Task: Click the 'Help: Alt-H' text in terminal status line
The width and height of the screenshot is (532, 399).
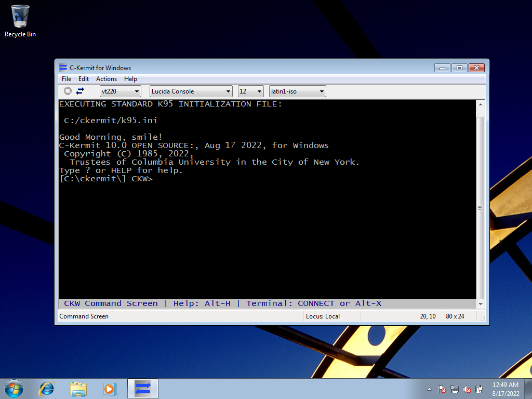Action: click(202, 303)
